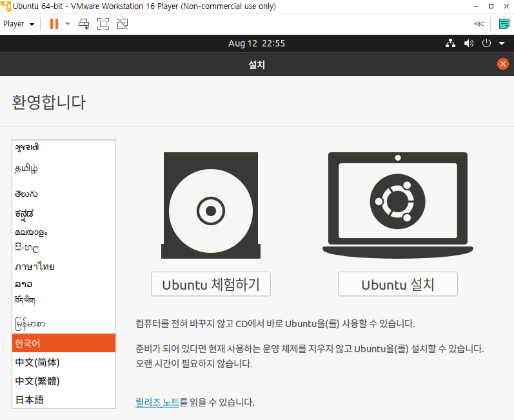Select 中文(繁體) language
The width and height of the screenshot is (514, 420).
[x=64, y=381]
